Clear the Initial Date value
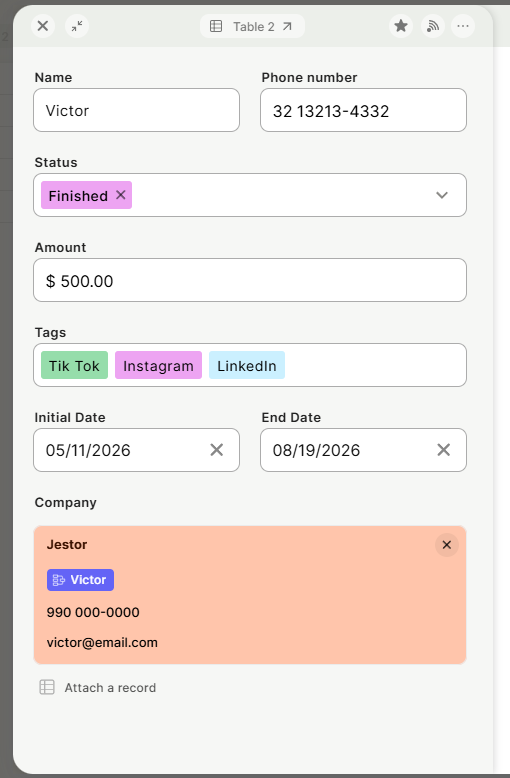The image size is (510, 778). [x=217, y=450]
